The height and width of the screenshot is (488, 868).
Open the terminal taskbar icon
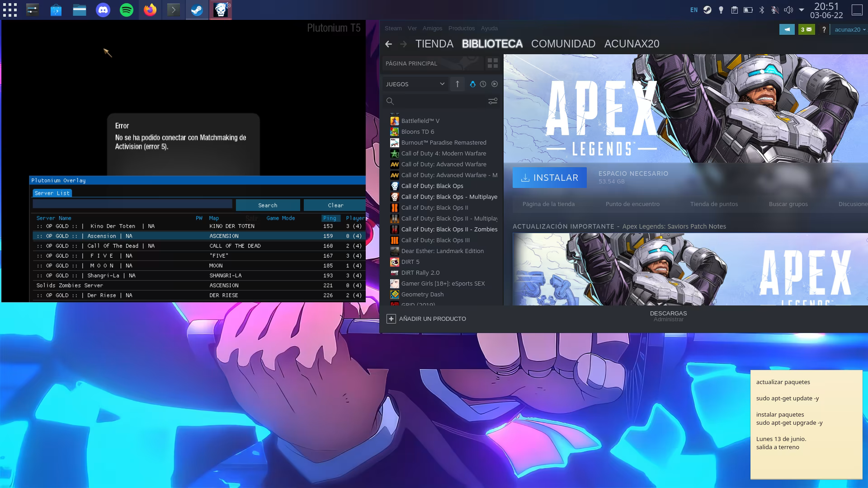coord(174,10)
